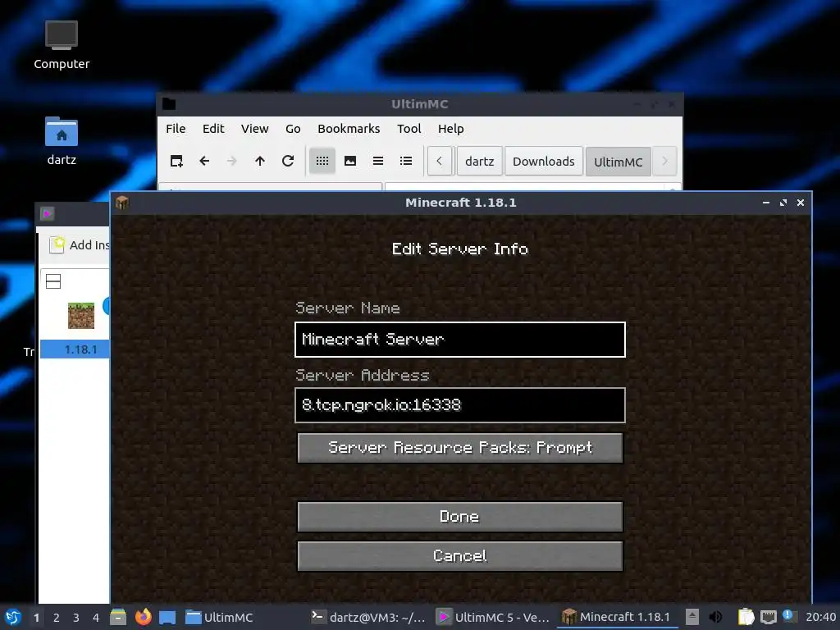Click the UltimMC file manager title icon

click(x=169, y=104)
